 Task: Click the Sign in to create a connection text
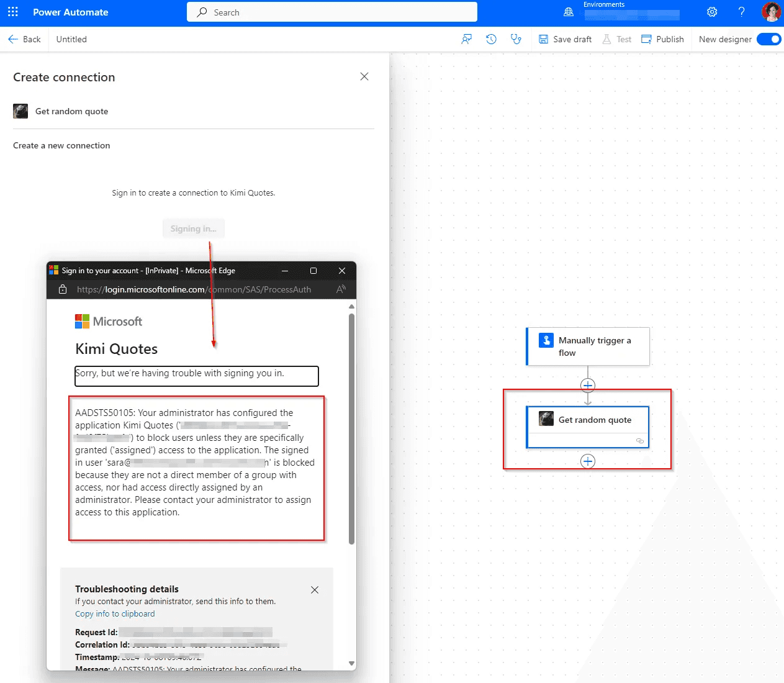(194, 193)
